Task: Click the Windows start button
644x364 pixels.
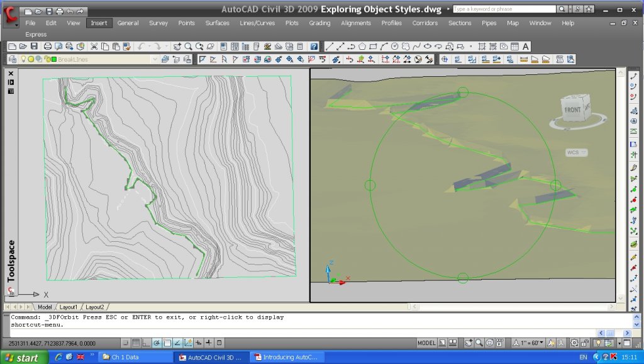Action: coord(23,358)
